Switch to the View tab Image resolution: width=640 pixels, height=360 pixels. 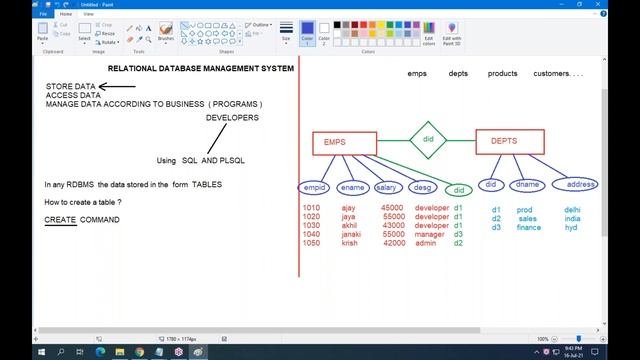88,14
